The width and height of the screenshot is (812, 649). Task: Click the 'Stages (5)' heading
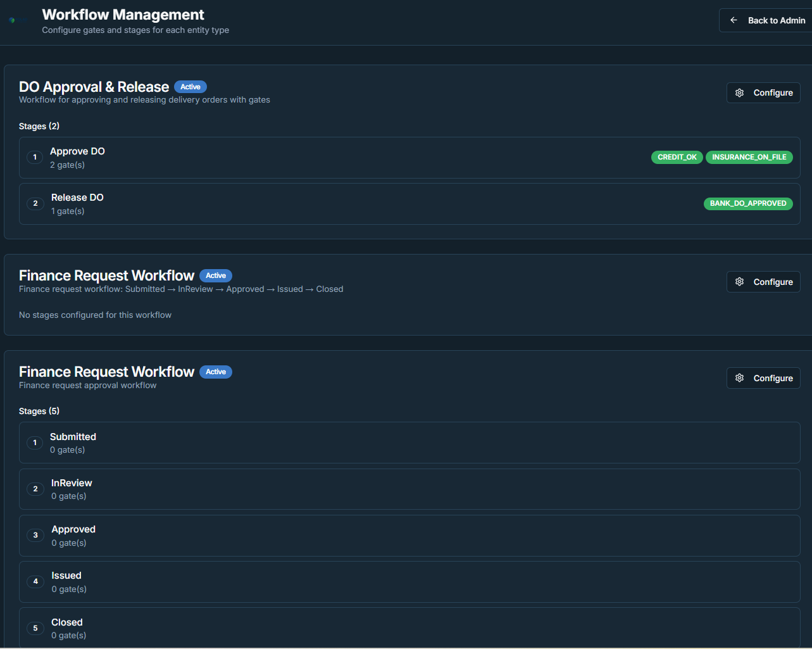pos(39,411)
